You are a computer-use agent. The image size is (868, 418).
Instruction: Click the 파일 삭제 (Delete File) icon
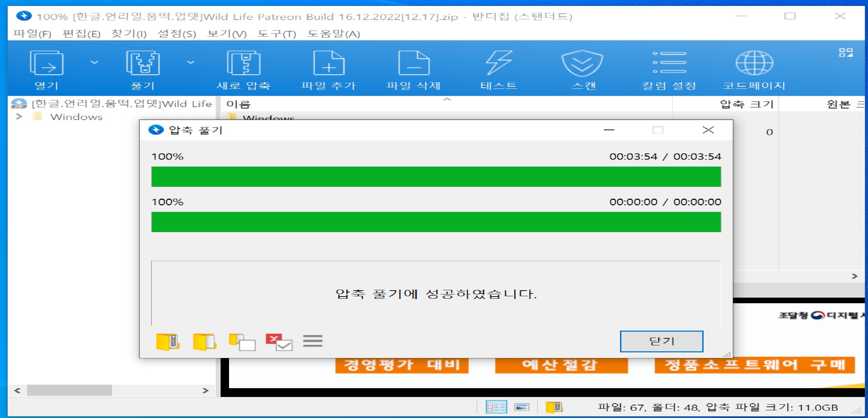coord(414,63)
